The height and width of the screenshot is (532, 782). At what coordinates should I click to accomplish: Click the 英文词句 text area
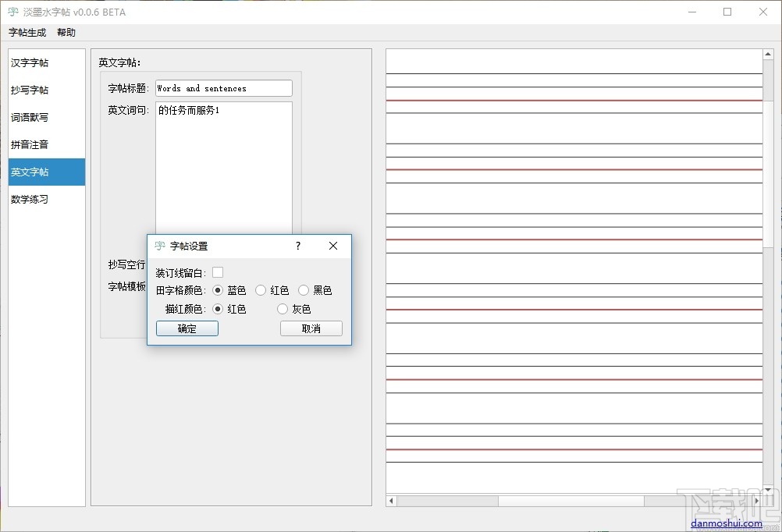coord(224,168)
